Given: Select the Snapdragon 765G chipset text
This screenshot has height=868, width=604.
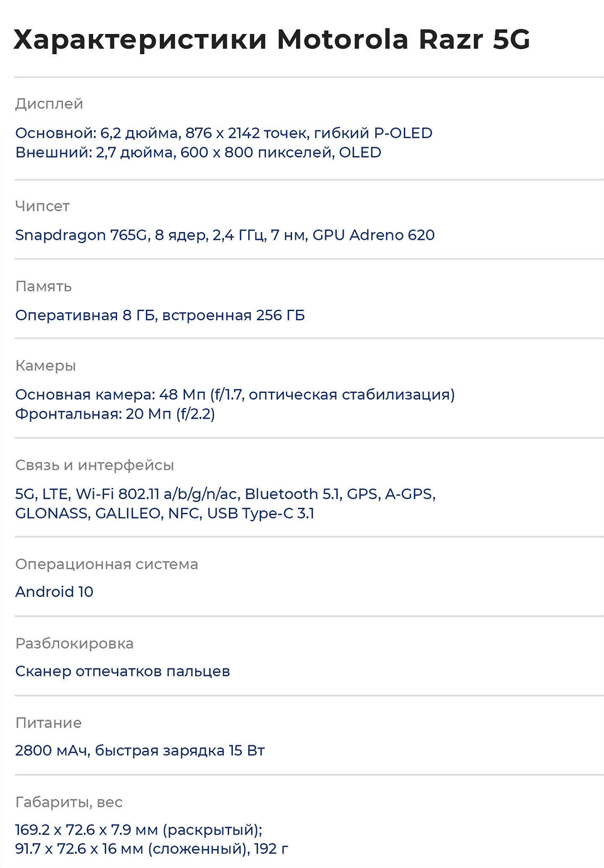Looking at the screenshot, I should (x=225, y=235).
